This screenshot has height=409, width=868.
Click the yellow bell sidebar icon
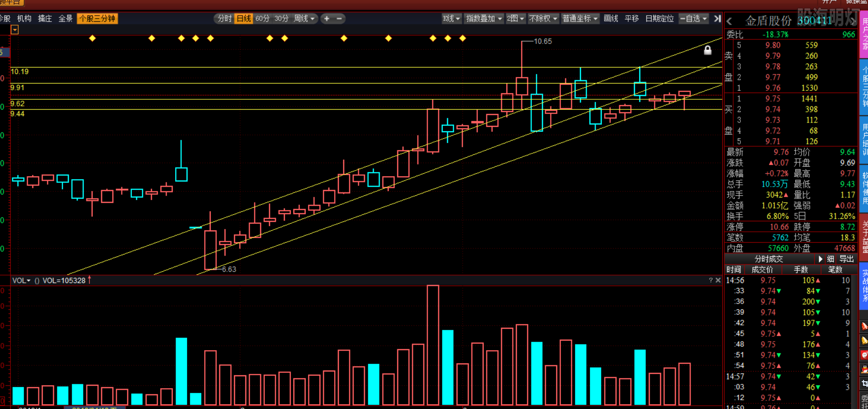click(x=864, y=341)
